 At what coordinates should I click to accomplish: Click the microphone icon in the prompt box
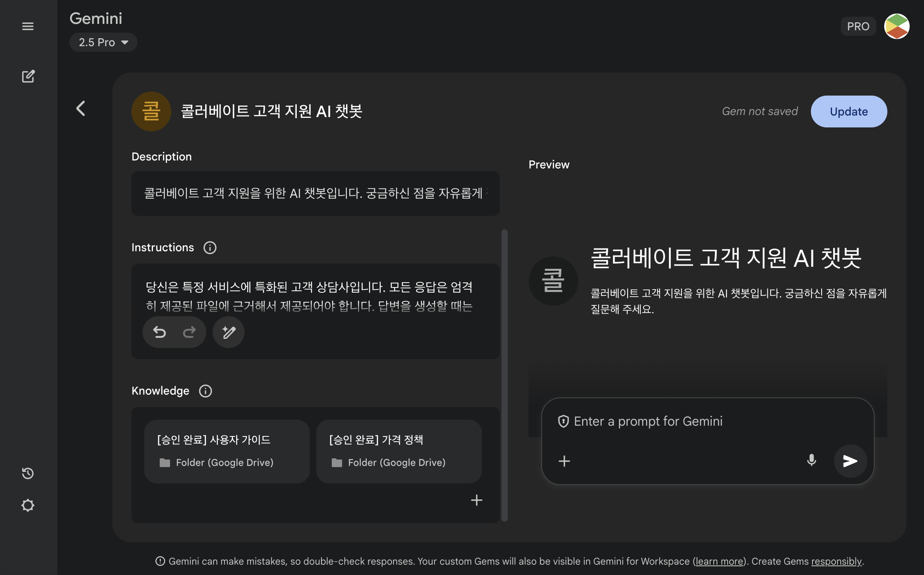click(811, 461)
